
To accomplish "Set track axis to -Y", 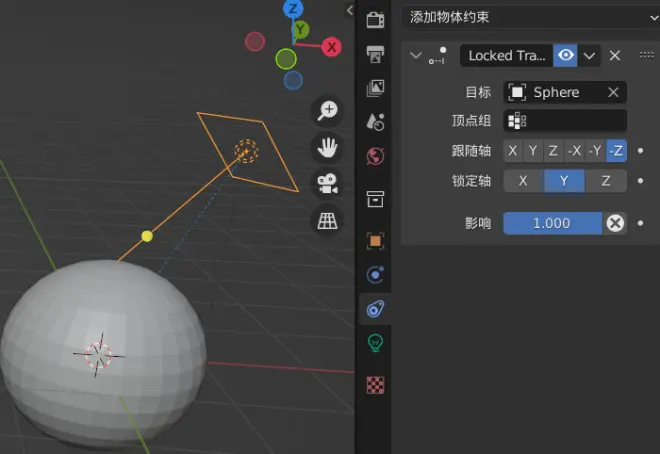I will 595,151.
